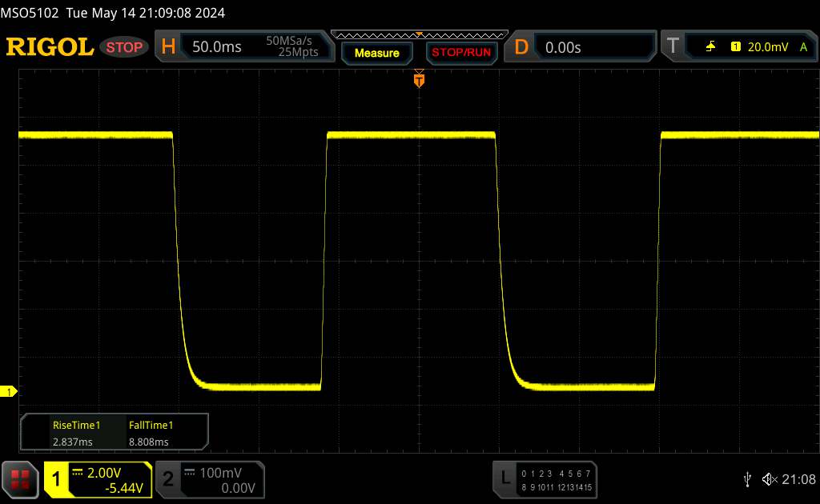The height and width of the screenshot is (504, 820).
Task: Click the USB connection status icon
Action: click(x=747, y=478)
